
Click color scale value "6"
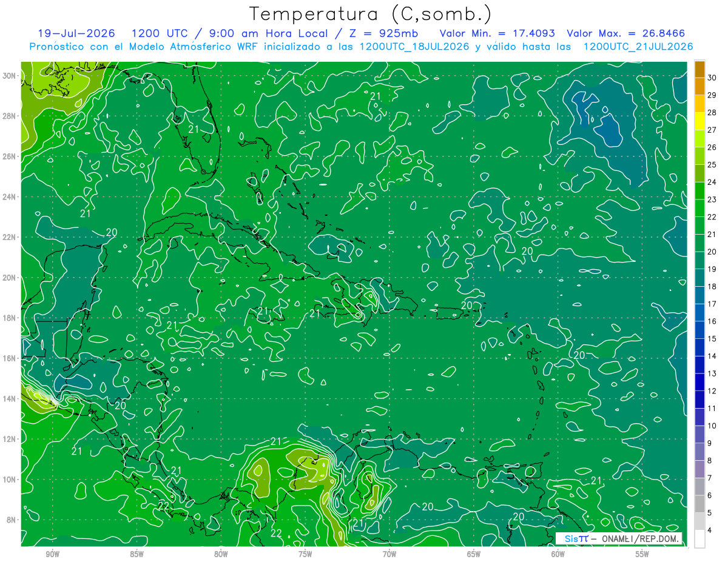(710, 495)
